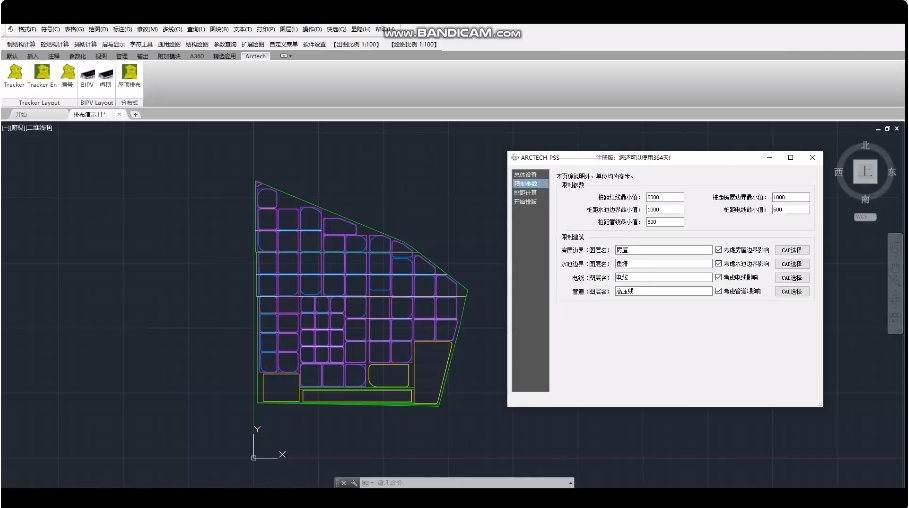Screen dimensions: 909x508
Task: Toggle the checkbox in fourth layer definition row
Action: 718,291
